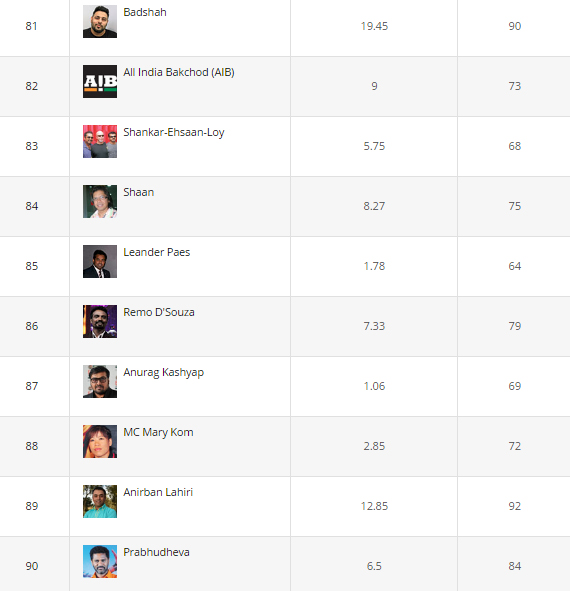Visit the Leander Paes name link
Viewport: 570px width, 591px height.
click(x=156, y=252)
